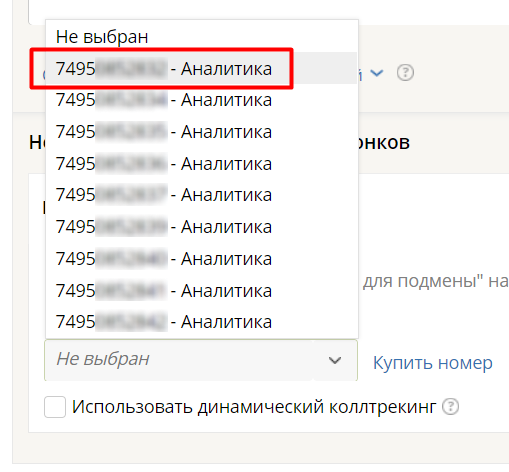Image resolution: width=509 pixels, height=472 pixels.
Task: Collapse the 'Не выбран' dropdown arrow
Action: pyautogui.click(x=335, y=360)
